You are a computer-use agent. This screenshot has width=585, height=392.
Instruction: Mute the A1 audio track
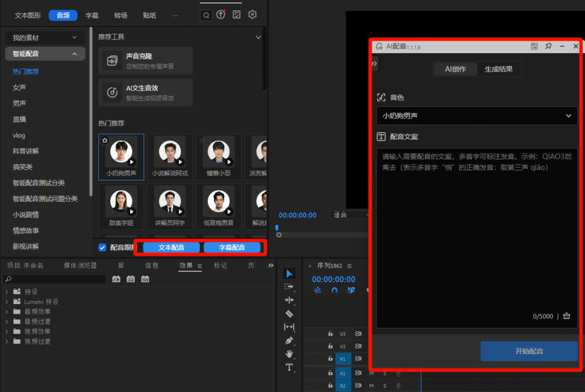[371, 373]
